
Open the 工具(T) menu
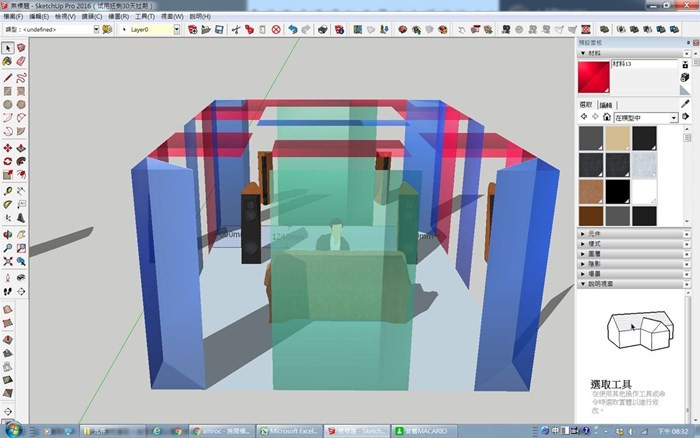[145, 17]
